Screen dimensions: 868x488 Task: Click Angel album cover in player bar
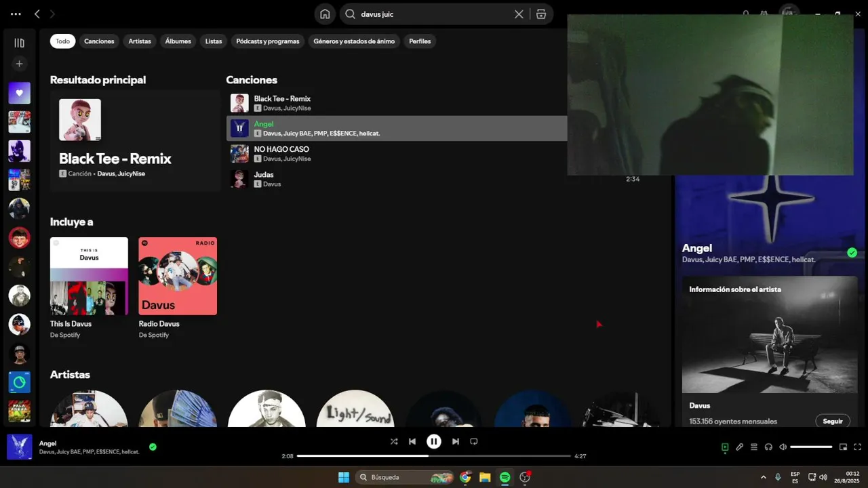[20, 447]
